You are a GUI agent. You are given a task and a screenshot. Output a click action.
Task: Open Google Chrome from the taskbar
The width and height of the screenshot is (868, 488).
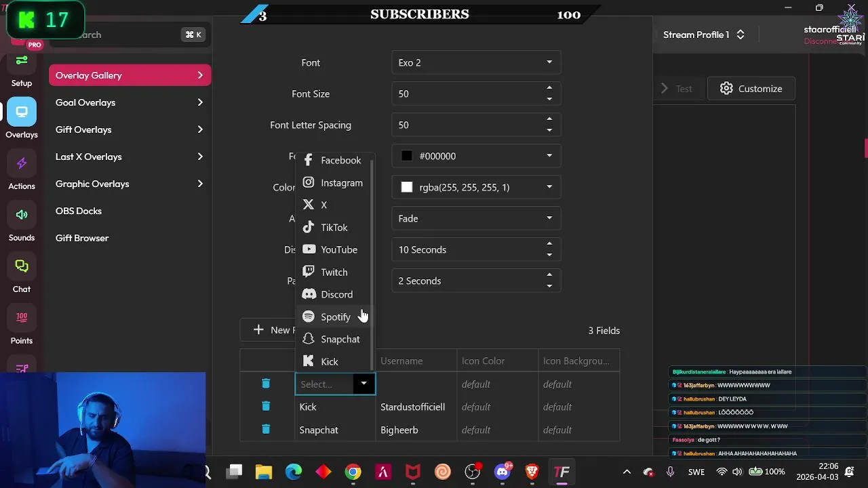(x=353, y=472)
